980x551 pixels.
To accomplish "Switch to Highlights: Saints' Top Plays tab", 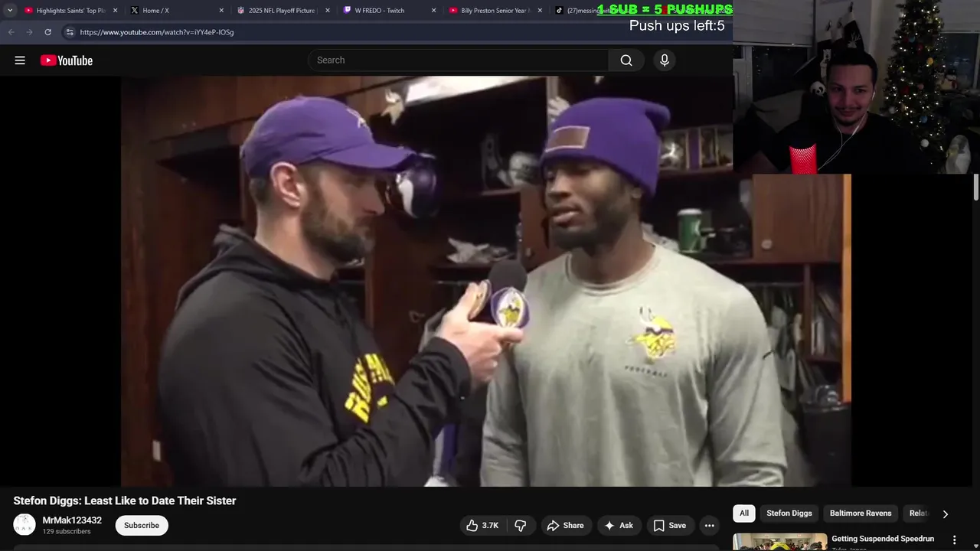I will [70, 11].
